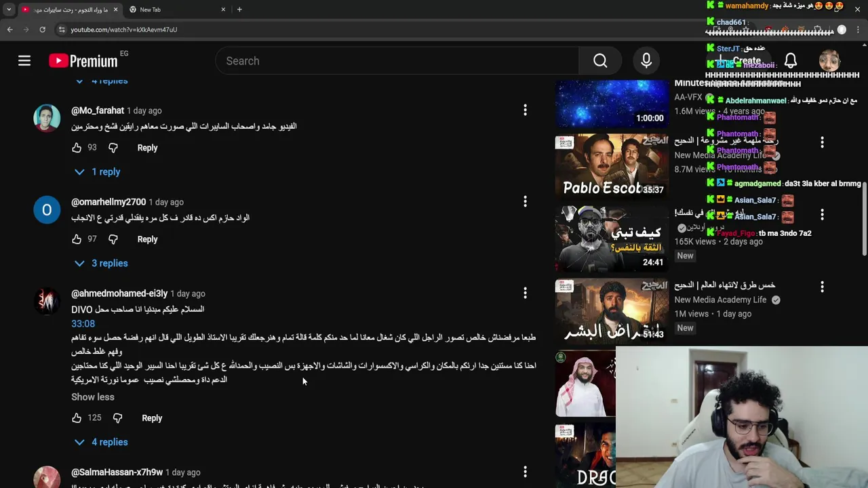
Task: Click the 1 day ago timestamp of @Mo_farahat
Action: click(x=144, y=110)
